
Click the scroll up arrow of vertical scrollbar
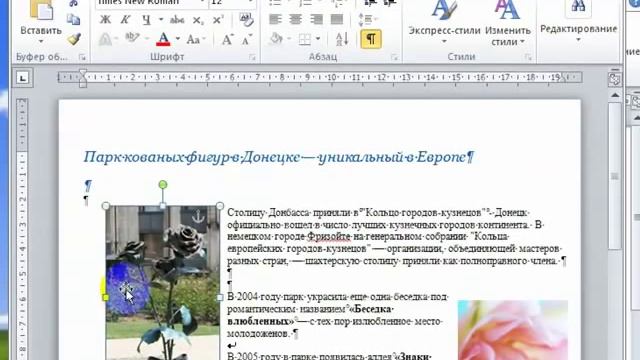point(615,96)
